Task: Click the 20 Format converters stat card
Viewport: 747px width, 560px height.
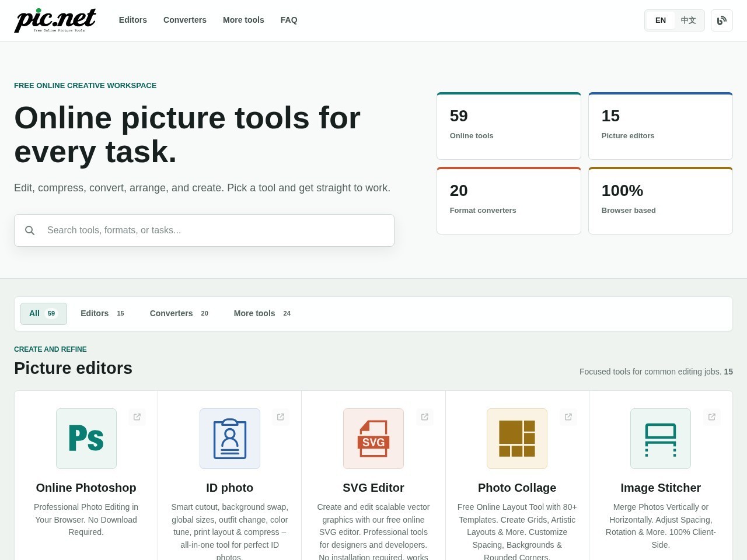Action: pos(509,201)
